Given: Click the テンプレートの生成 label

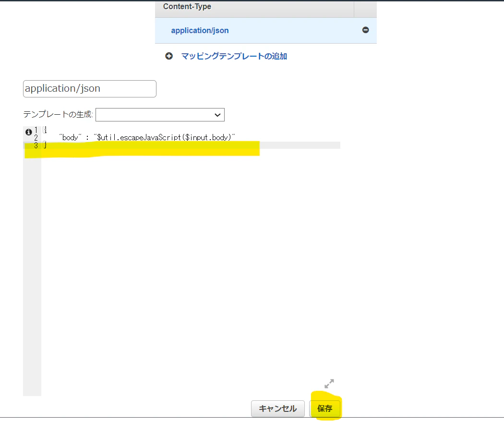Looking at the screenshot, I should click(58, 114).
